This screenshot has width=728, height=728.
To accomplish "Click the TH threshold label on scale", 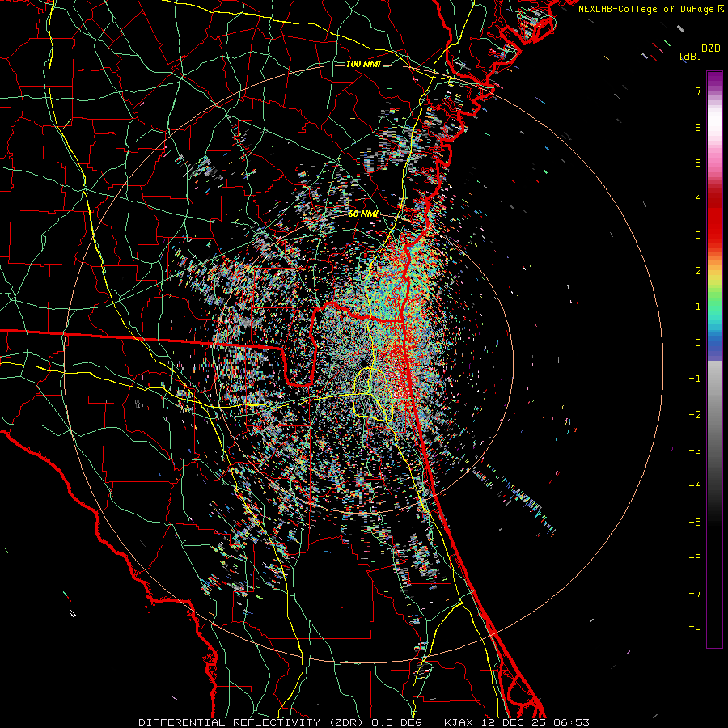I will (x=695, y=630).
